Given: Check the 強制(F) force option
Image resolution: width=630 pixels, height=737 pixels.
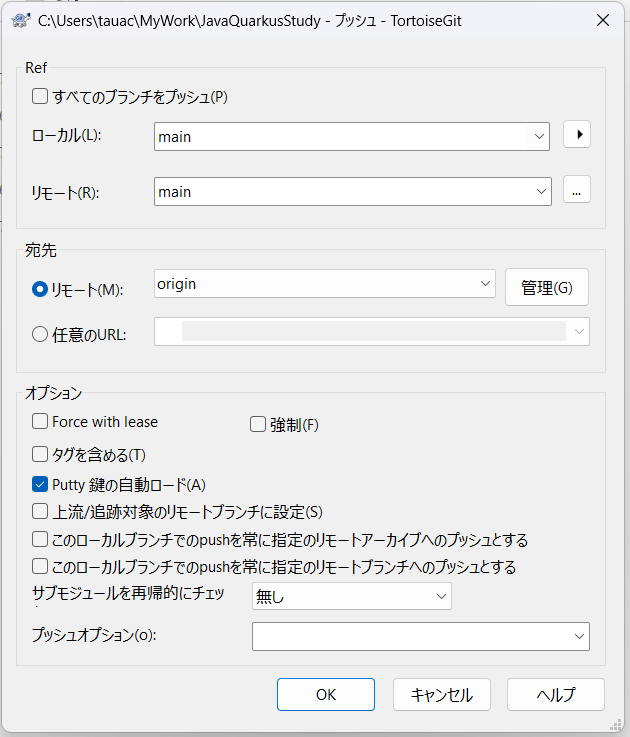Looking at the screenshot, I should pos(258,424).
